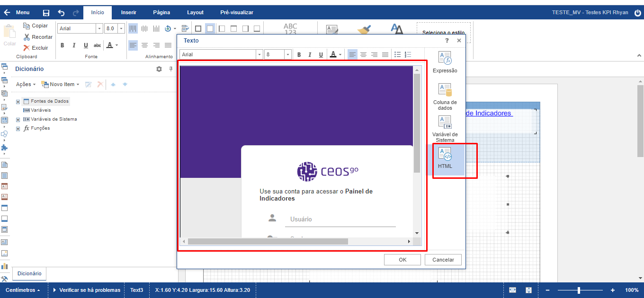Image resolution: width=644 pixels, height=298 pixels.
Task: Click zoom in plus button in status bar
Action: pyautogui.click(x=612, y=290)
